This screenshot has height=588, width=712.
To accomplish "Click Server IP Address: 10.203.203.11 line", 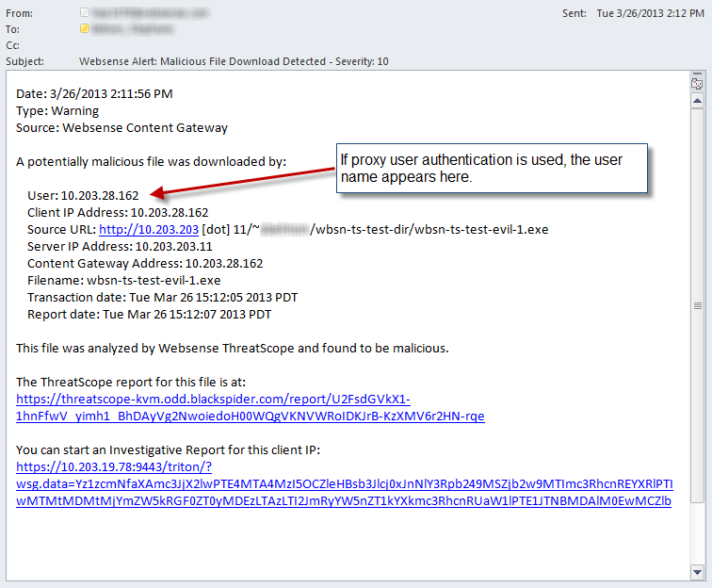I will point(120,246).
